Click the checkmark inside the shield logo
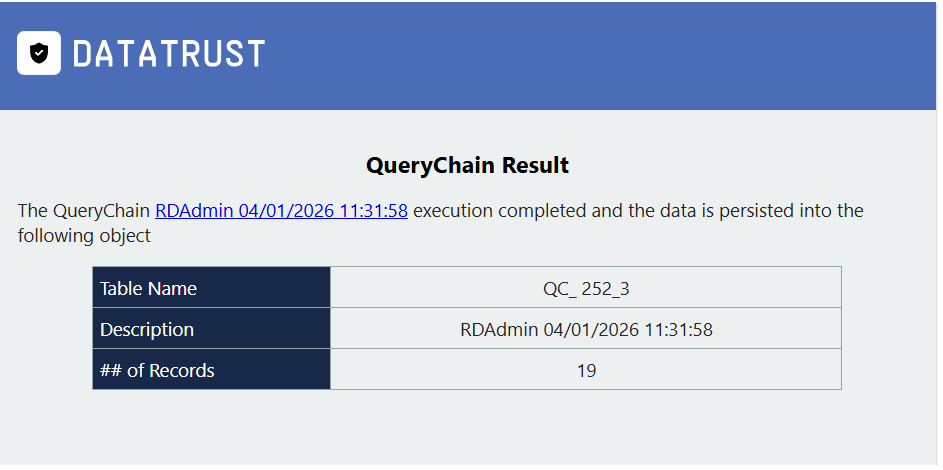The height and width of the screenshot is (470, 943). pos(39,53)
